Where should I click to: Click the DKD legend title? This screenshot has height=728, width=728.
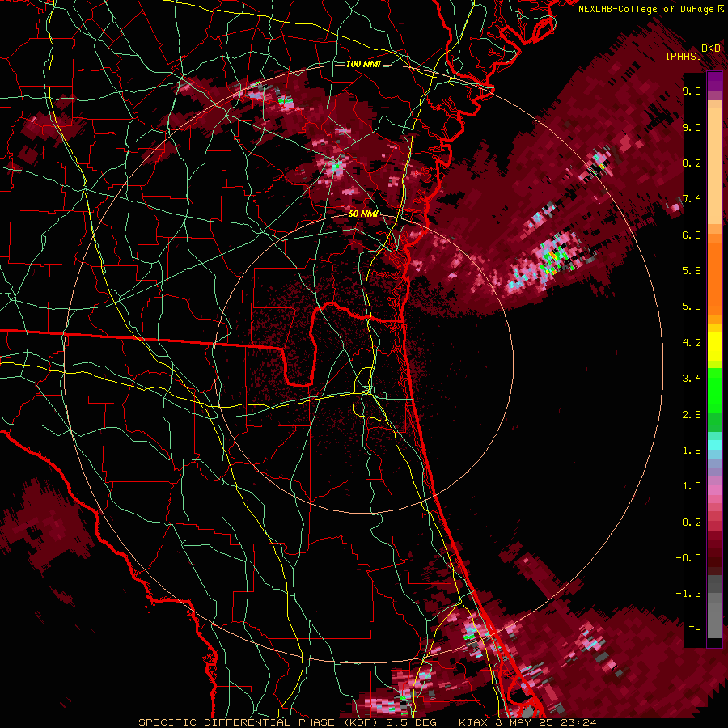711,49
